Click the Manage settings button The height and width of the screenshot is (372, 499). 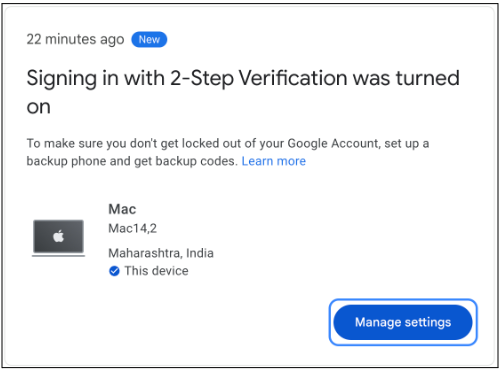(403, 322)
